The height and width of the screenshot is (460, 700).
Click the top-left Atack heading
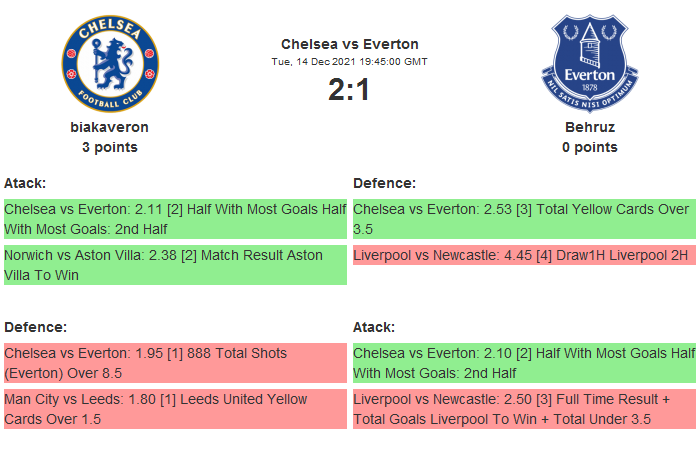[25, 183]
